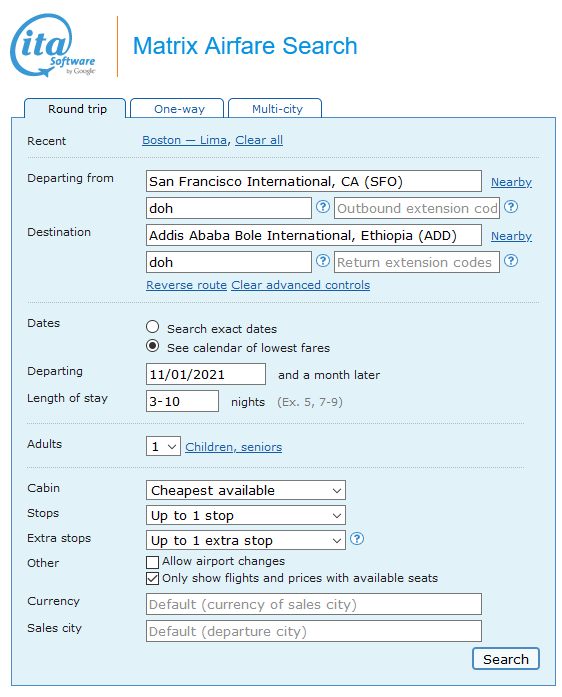Uncheck only show flights with available seats

point(153,578)
